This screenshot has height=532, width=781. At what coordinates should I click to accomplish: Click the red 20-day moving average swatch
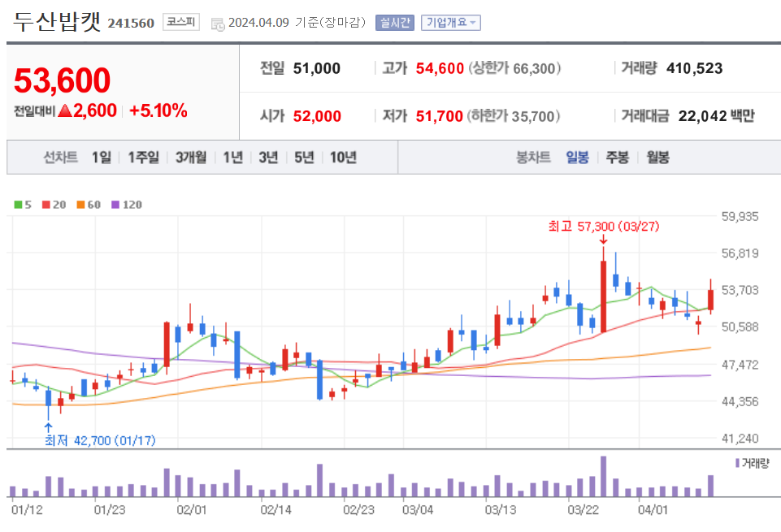point(46,205)
